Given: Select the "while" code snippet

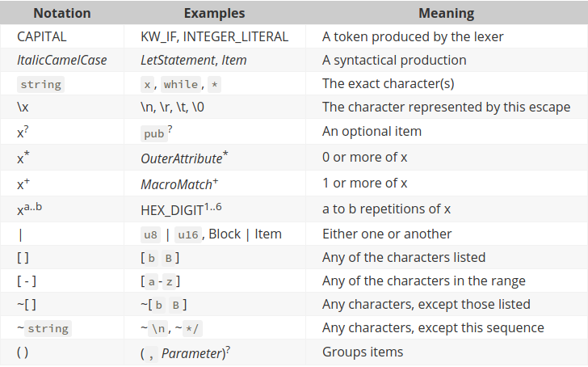Looking at the screenshot, I should tap(180, 85).
